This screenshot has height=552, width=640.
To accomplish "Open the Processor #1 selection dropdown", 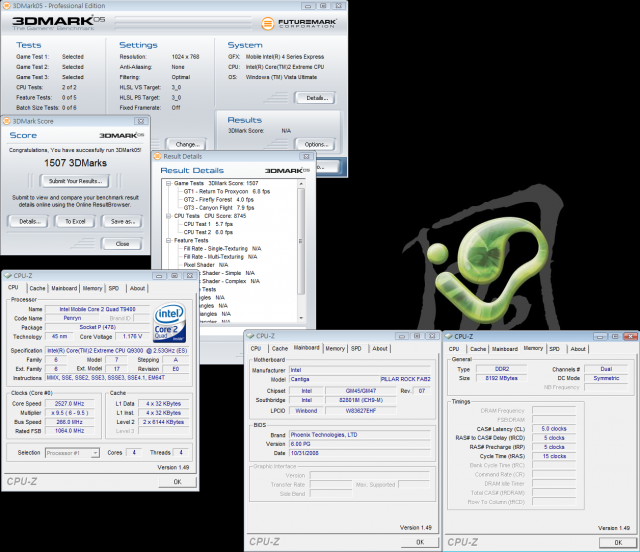I will [x=72, y=453].
